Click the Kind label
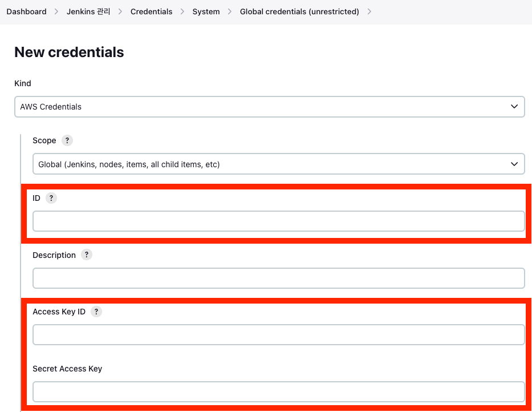 pyautogui.click(x=23, y=83)
